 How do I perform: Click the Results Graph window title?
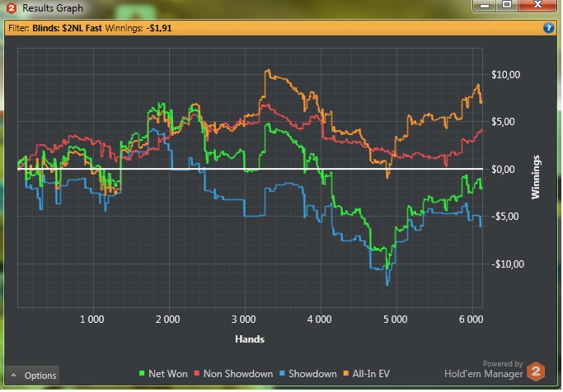tap(53, 8)
